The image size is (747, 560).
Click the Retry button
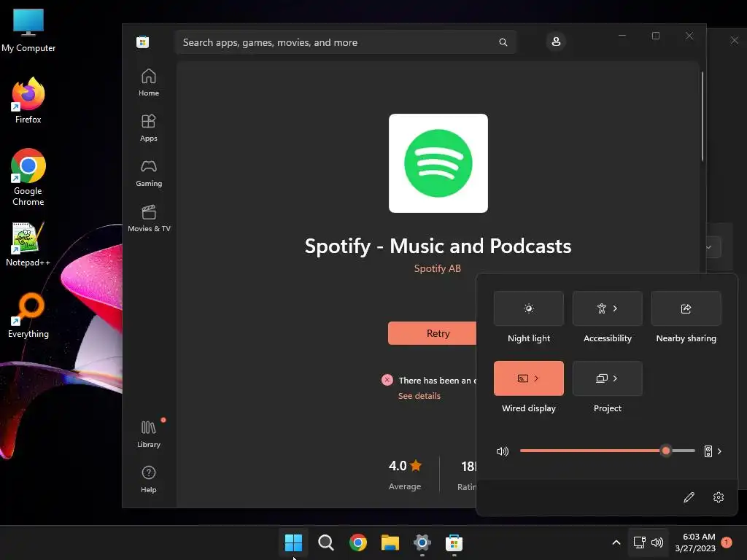click(432, 333)
